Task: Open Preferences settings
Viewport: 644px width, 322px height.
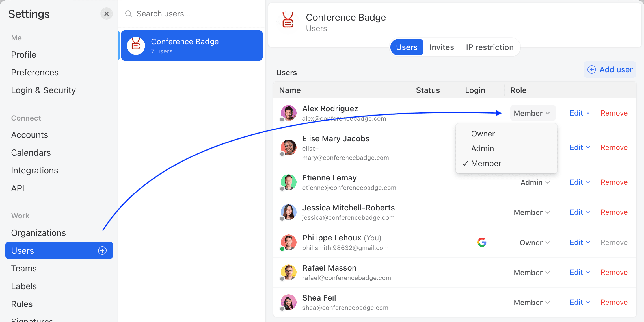Action: coord(59,72)
